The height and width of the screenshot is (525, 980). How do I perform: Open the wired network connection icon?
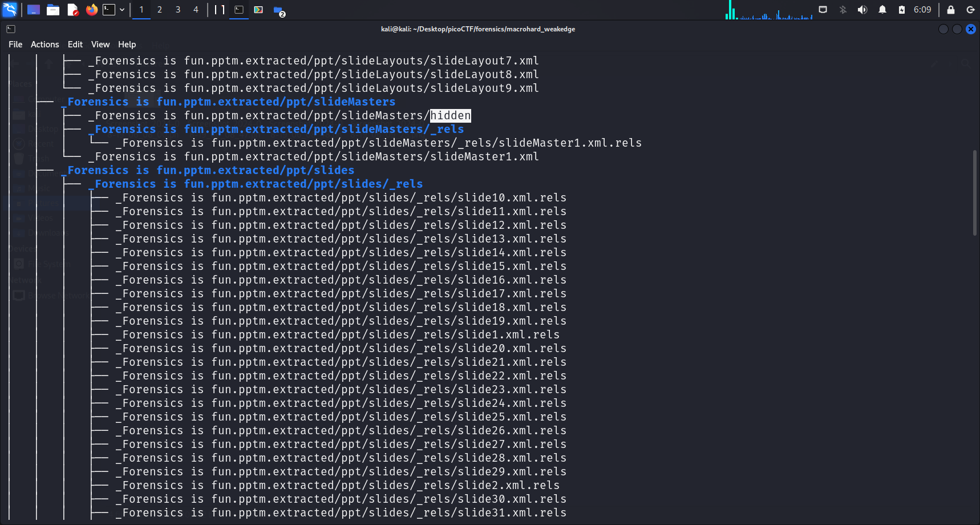823,10
